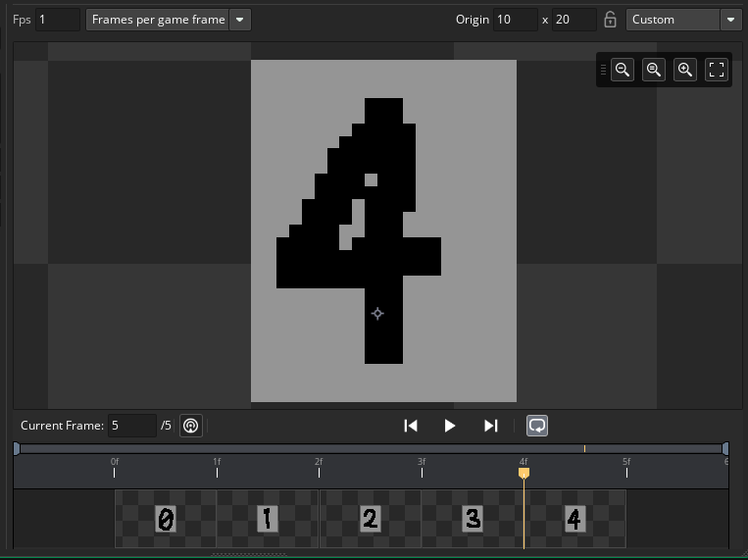The width and height of the screenshot is (748, 560).
Task: Click the timeline zoom scrollbar
Action: [x=371, y=448]
